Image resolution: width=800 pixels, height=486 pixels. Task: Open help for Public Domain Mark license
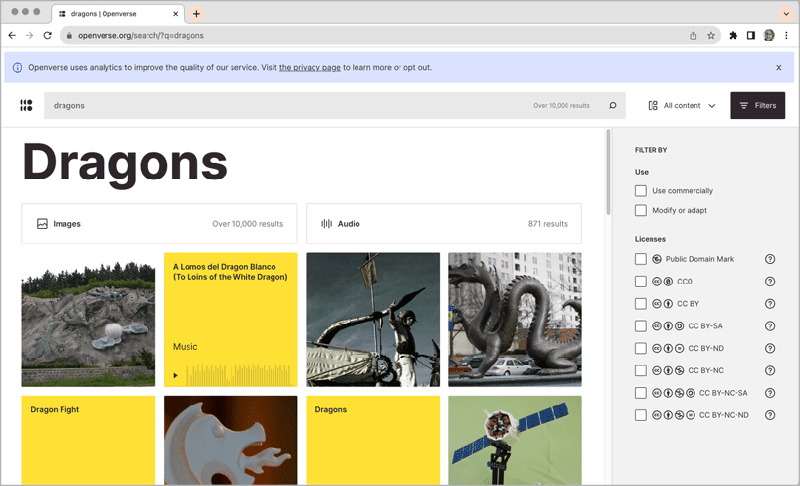coord(770,259)
